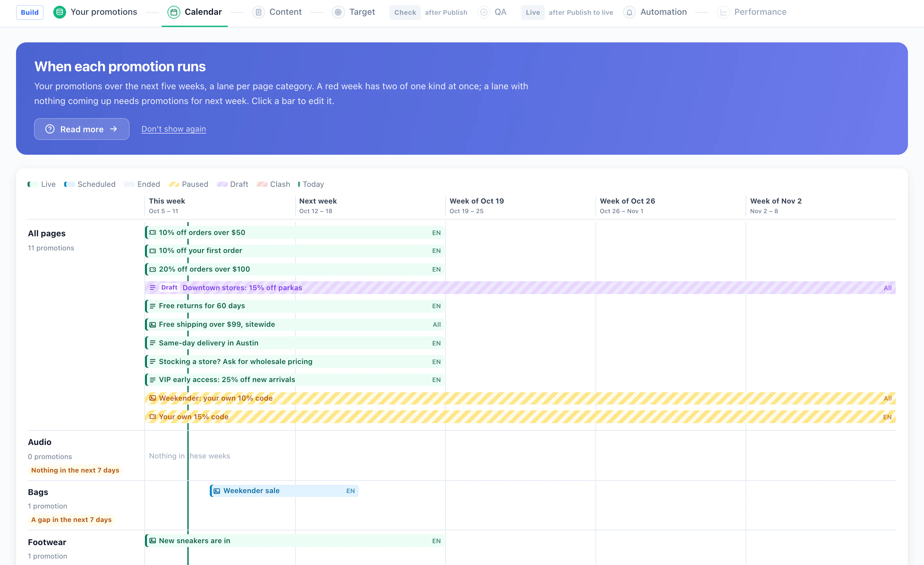Click text icon on Same-day delivery in Austin
This screenshot has width=924, height=565.
(153, 343)
